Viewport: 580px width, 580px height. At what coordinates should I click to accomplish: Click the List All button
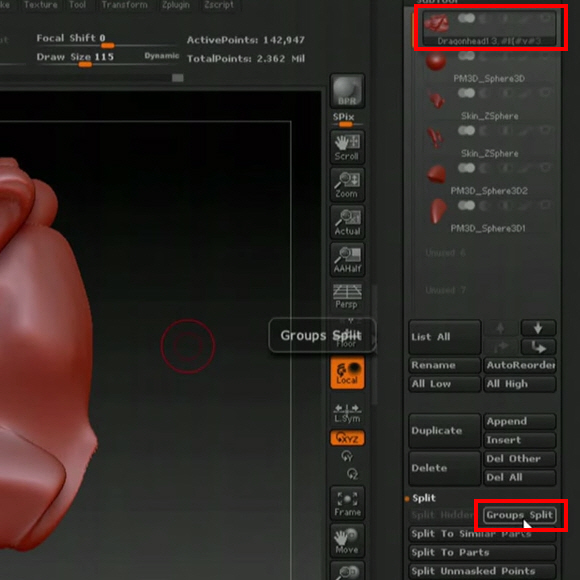click(x=445, y=337)
